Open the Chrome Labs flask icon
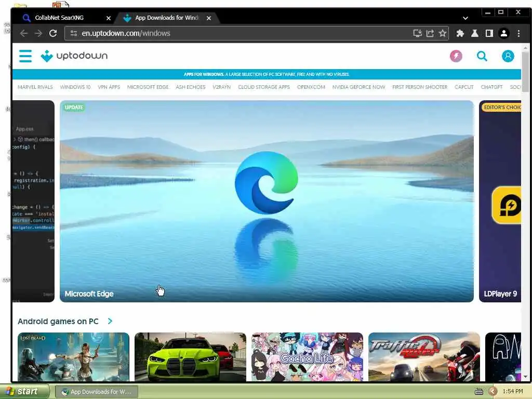Image resolution: width=532 pixels, height=399 pixels. point(475,33)
